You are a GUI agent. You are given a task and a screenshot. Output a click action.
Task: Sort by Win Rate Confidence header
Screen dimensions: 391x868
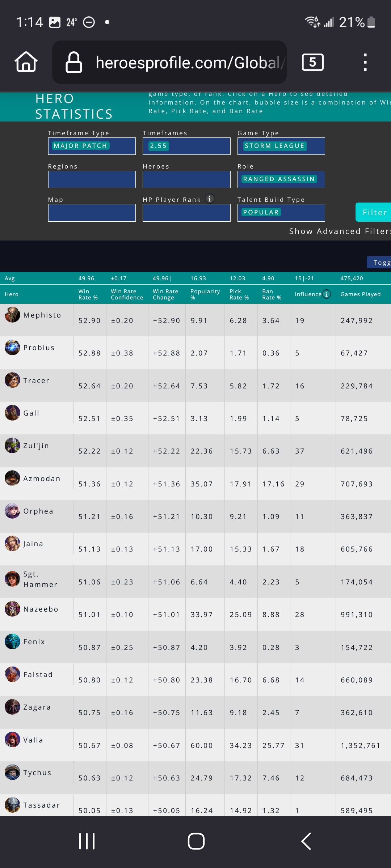(127, 294)
